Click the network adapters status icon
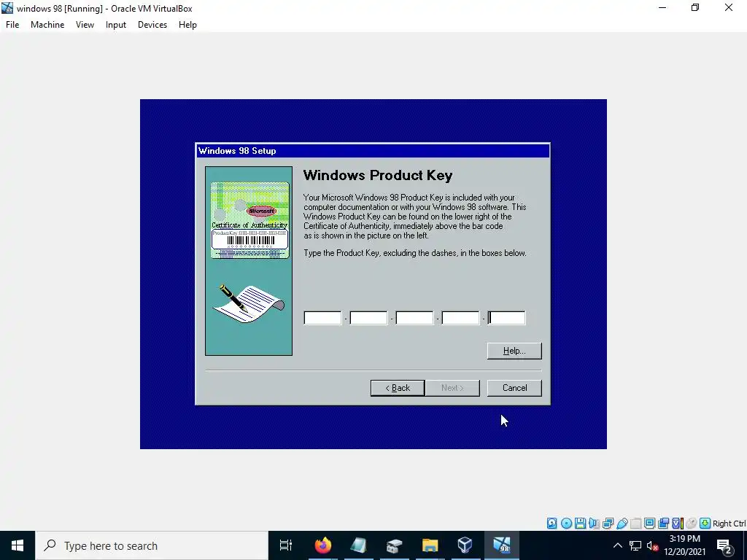Screen dimensions: 747x560 click(608, 524)
